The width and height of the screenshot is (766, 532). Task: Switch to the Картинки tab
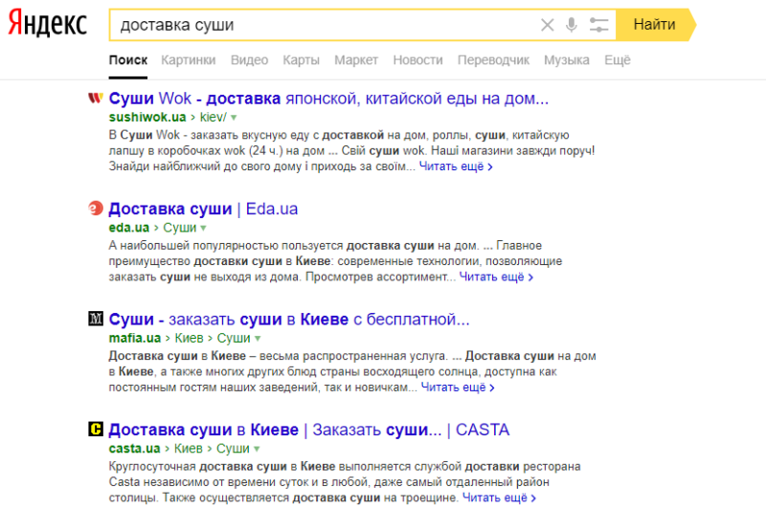tap(188, 60)
